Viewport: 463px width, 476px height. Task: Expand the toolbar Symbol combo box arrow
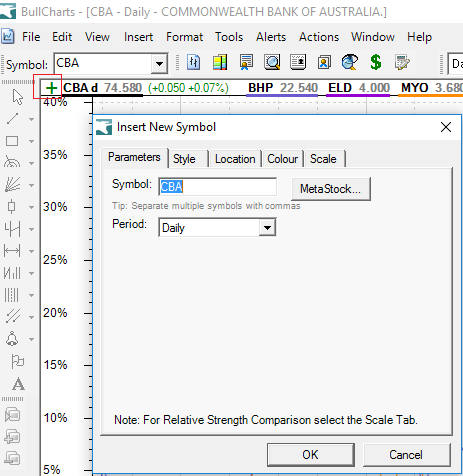[x=159, y=63]
